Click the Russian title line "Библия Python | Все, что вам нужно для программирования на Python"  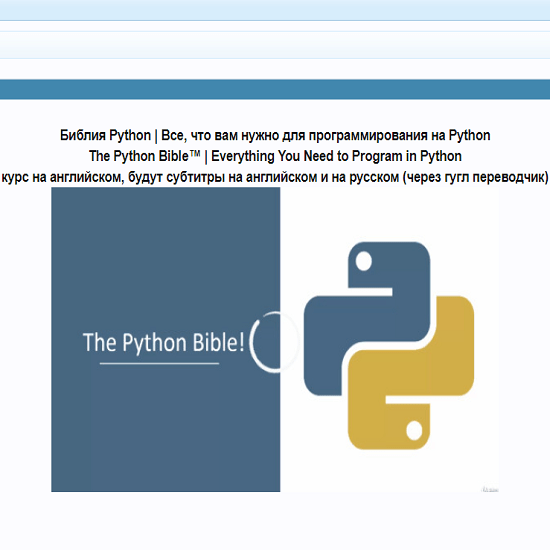pyautogui.click(x=275, y=135)
